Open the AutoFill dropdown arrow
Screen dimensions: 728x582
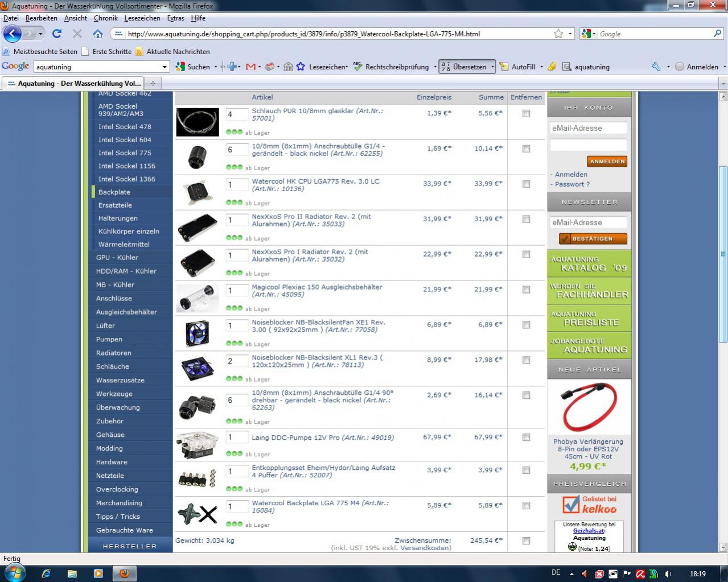(x=541, y=67)
